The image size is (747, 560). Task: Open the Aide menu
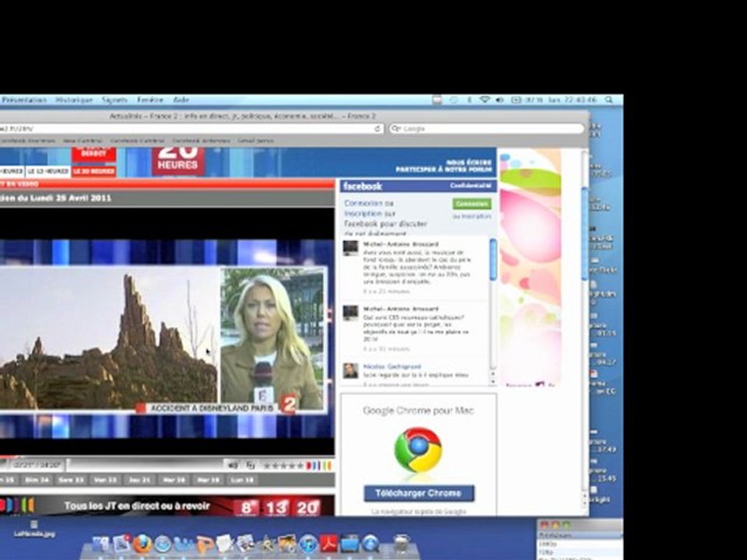point(181,100)
